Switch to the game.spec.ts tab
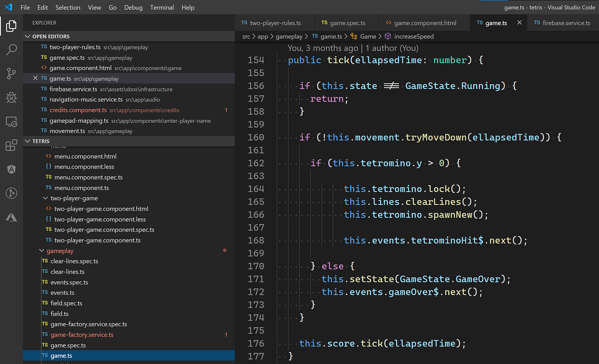This screenshot has height=364, width=599. pos(347,22)
